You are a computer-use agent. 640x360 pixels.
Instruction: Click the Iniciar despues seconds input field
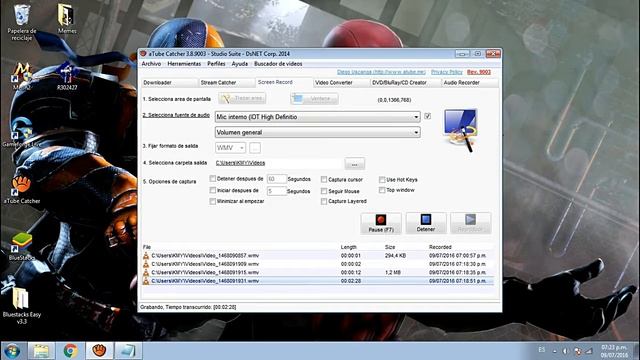pos(276,191)
